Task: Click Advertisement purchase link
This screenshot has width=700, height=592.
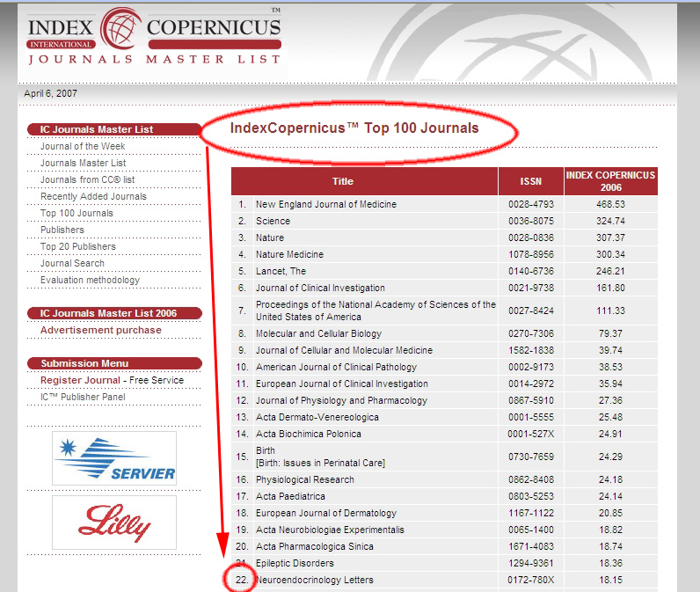Action: click(100, 330)
